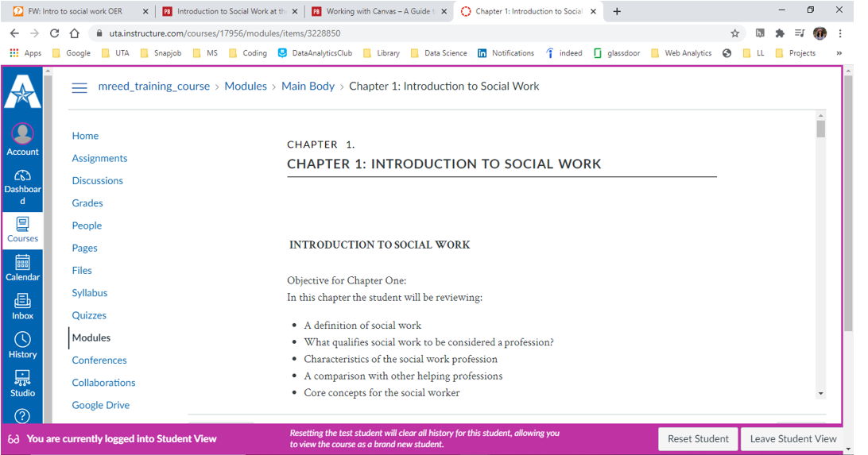
Task: Open the Dashboard in global navigation
Action: (x=23, y=187)
